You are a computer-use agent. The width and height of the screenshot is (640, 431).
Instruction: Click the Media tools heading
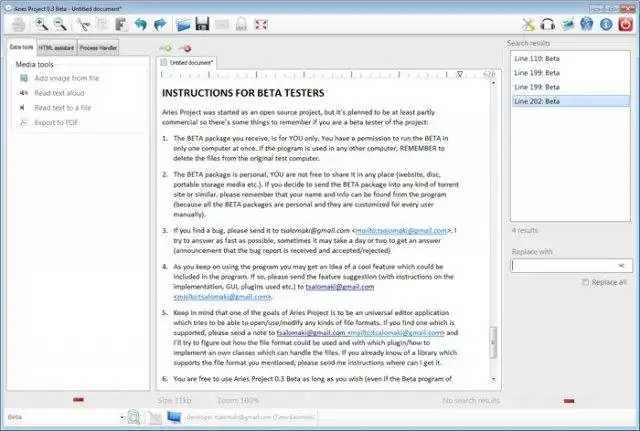34,64
